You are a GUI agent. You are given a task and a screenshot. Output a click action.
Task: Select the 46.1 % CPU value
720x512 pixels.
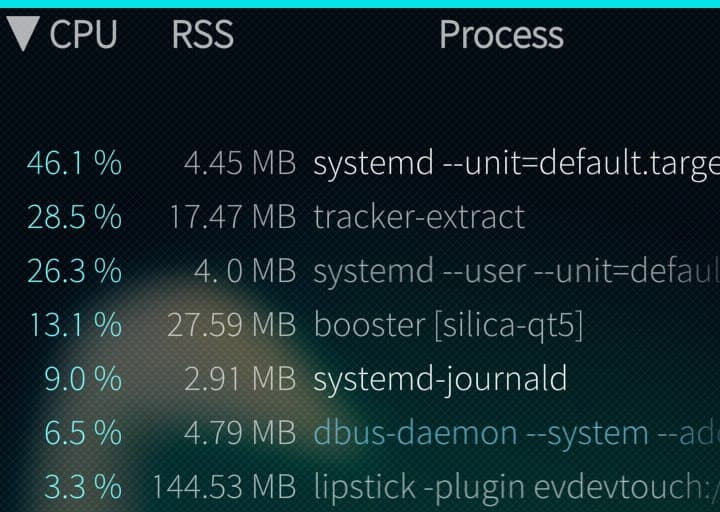[74, 163]
